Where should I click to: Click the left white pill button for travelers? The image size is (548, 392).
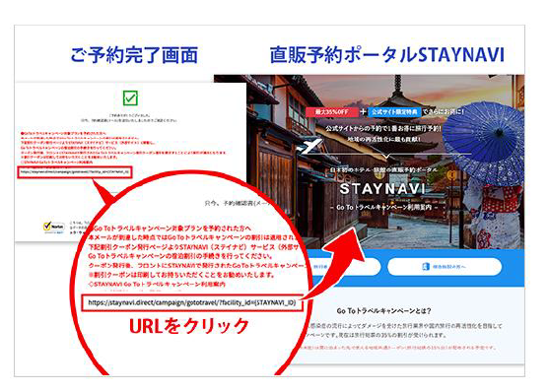pos(344,267)
